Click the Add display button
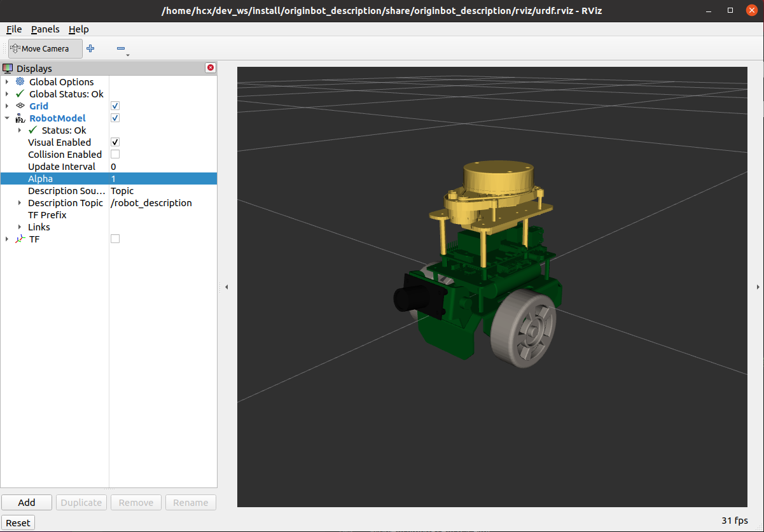 click(27, 503)
